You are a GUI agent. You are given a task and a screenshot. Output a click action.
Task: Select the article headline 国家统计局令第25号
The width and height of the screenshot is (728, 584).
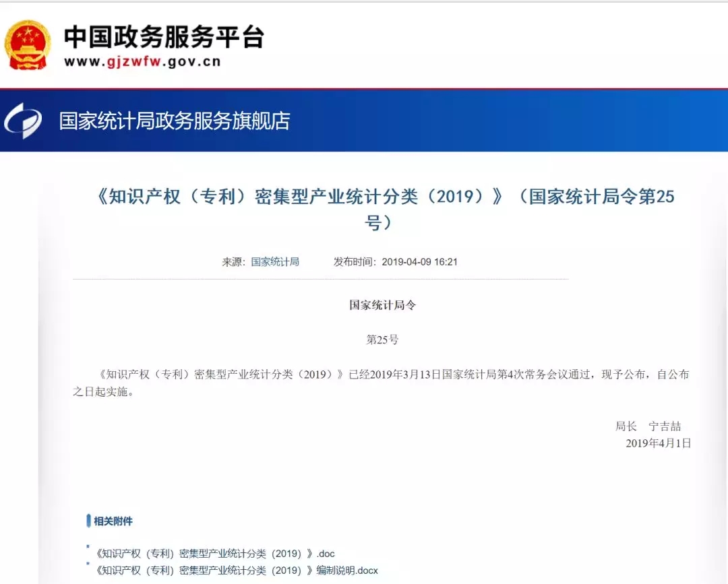pos(385,209)
